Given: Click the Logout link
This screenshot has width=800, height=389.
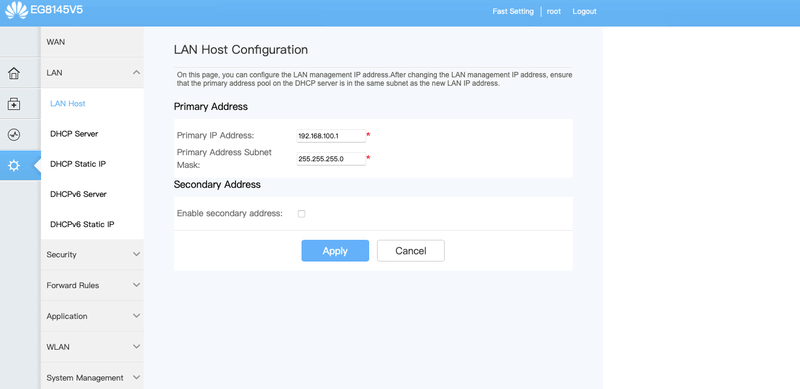Looking at the screenshot, I should (x=584, y=11).
